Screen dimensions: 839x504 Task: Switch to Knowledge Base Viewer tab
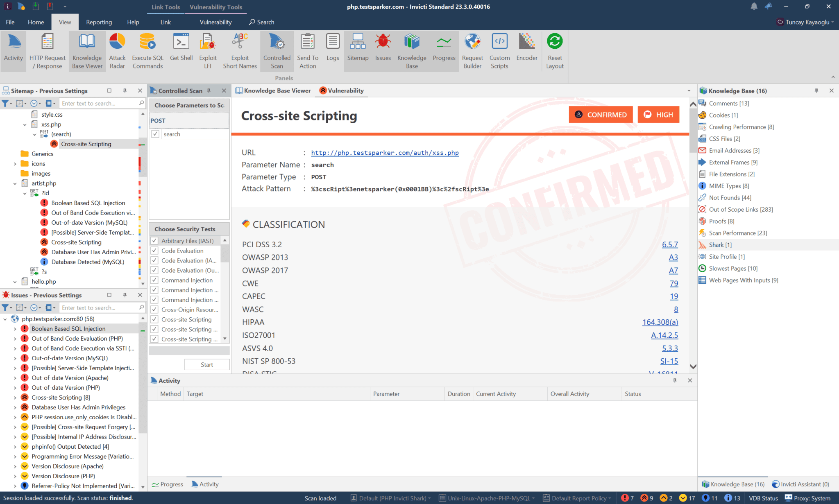click(x=274, y=91)
